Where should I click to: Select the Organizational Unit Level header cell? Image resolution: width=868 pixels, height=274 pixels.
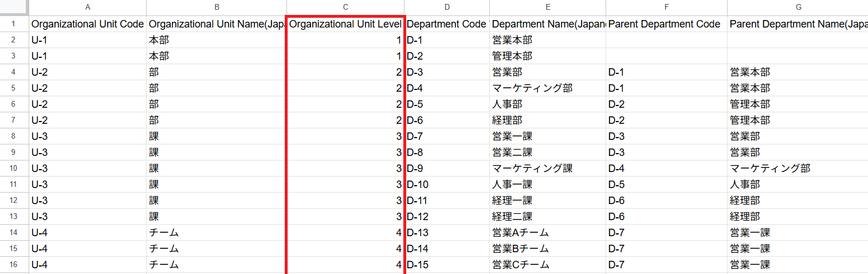click(345, 24)
